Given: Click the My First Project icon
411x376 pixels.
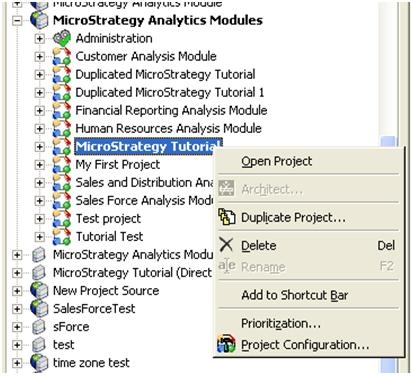Looking at the screenshot, I should [62, 164].
